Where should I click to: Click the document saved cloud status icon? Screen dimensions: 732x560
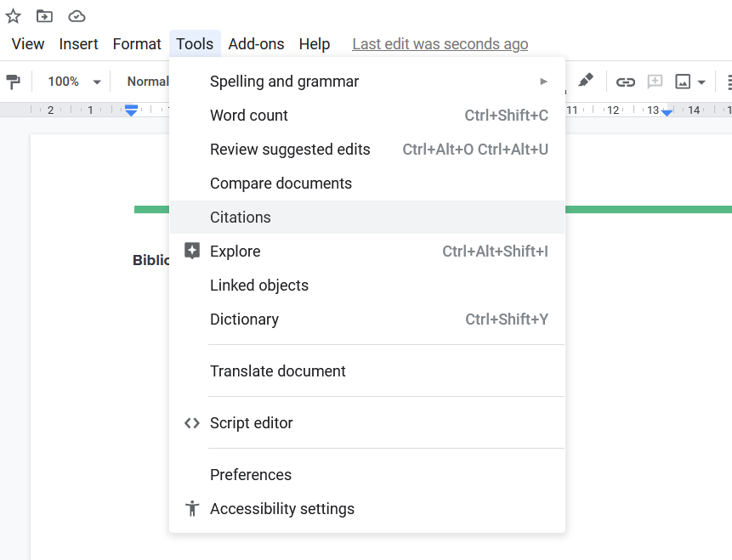[x=77, y=15]
